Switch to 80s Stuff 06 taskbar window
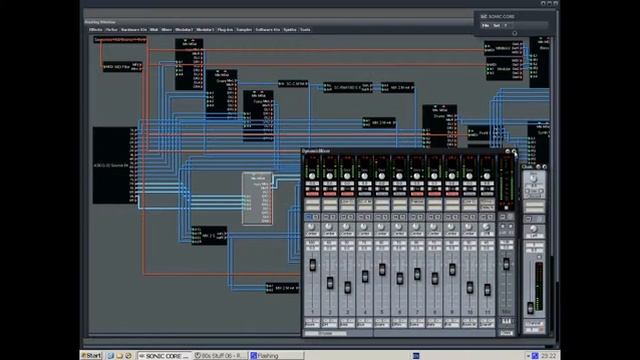This screenshot has height=360, width=640. tap(220, 356)
